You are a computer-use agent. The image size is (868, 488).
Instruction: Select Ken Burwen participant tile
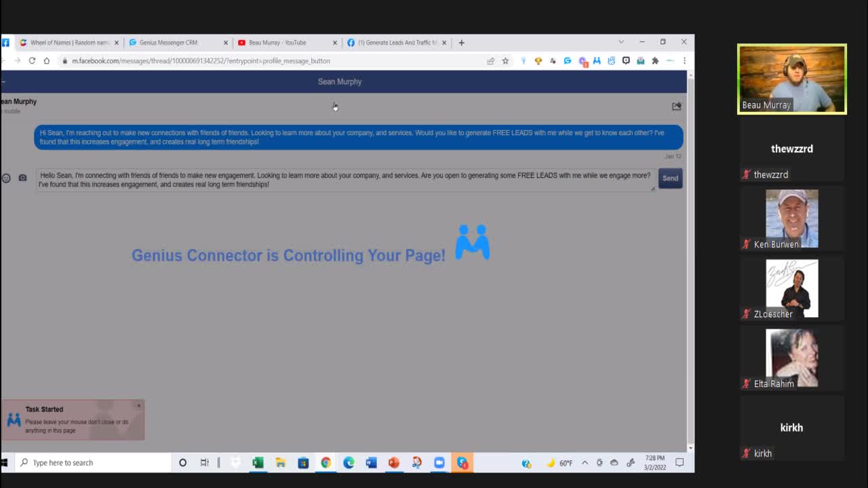[x=792, y=220]
